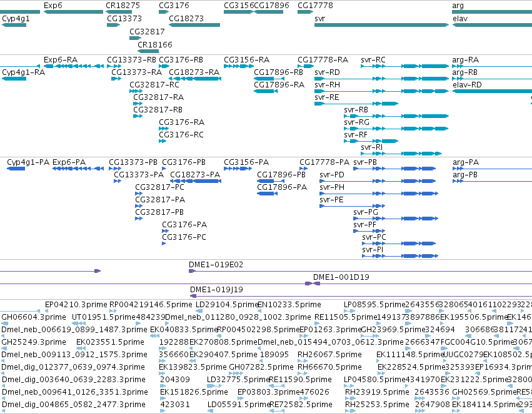Select the DME1-019J19 clone label

[x=216, y=290]
